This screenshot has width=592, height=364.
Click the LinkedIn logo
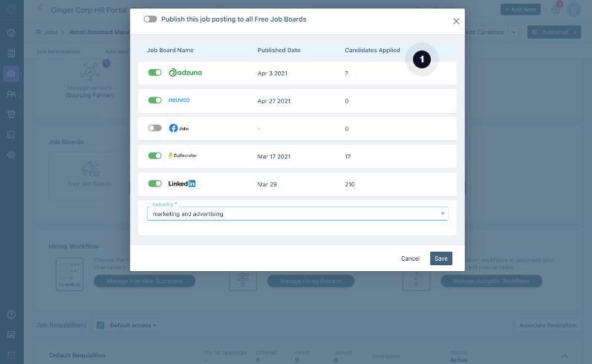181,183
